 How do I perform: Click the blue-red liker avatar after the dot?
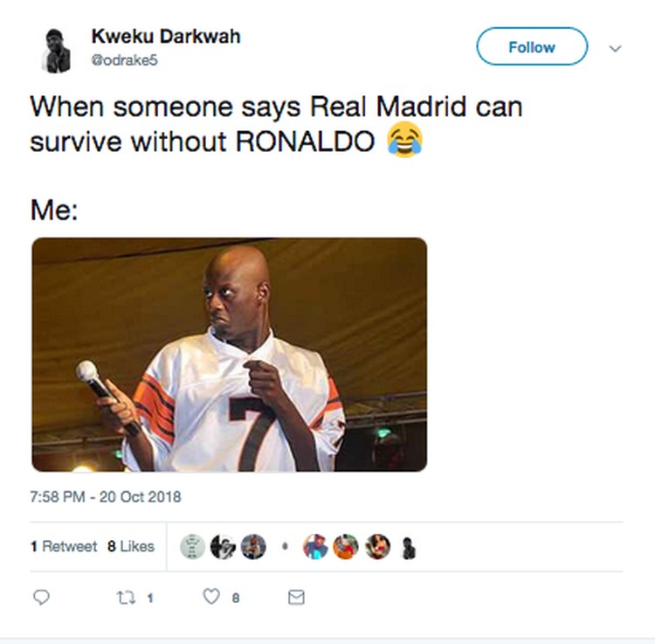(315, 547)
